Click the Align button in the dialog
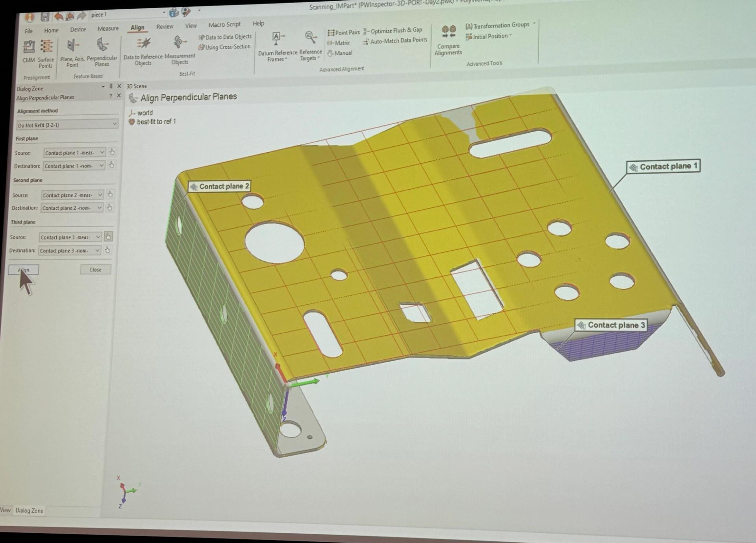 [24, 270]
